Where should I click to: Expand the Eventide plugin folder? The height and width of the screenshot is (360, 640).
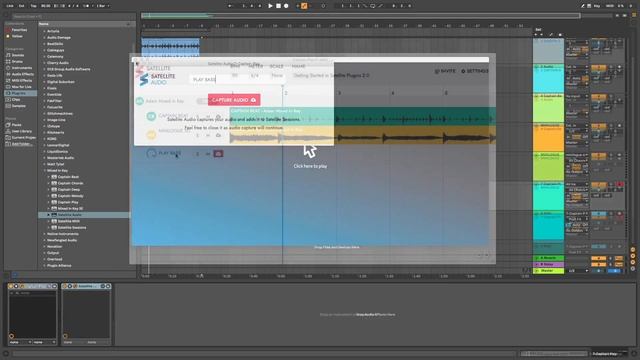tap(44, 94)
